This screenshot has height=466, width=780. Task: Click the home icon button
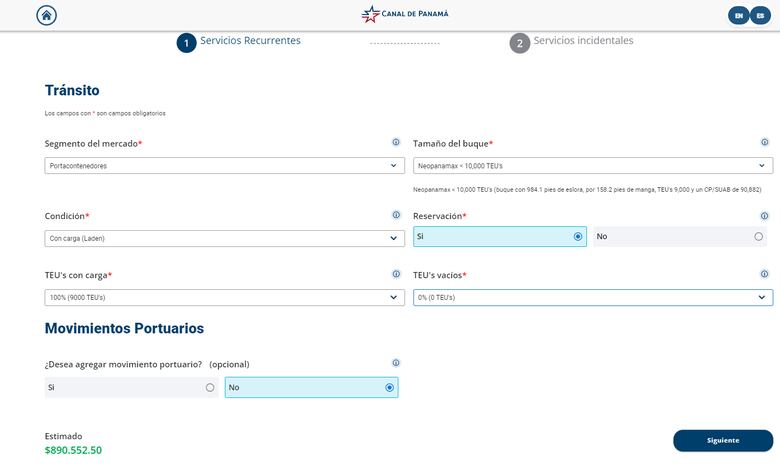47,15
